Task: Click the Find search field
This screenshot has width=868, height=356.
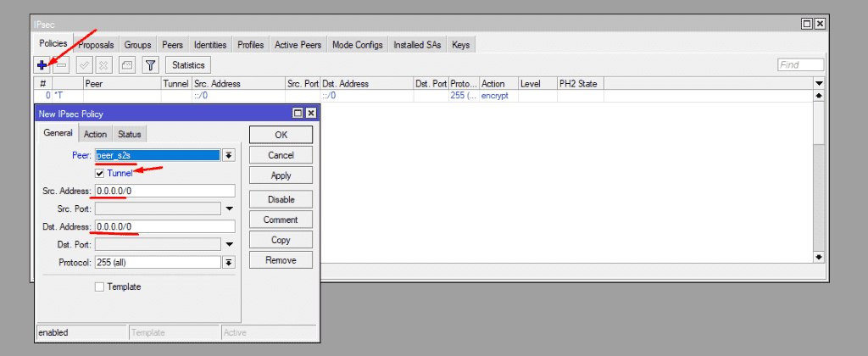Action: [800, 64]
